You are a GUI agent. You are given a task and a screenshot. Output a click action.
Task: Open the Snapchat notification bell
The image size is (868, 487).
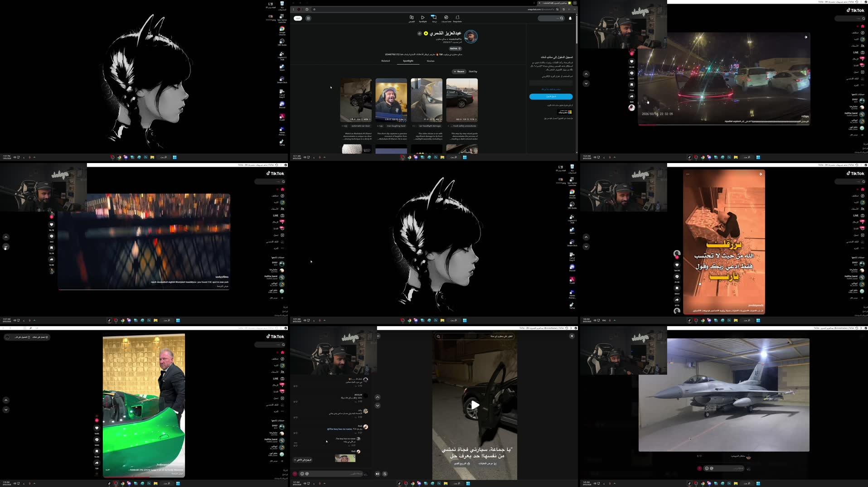click(x=570, y=18)
